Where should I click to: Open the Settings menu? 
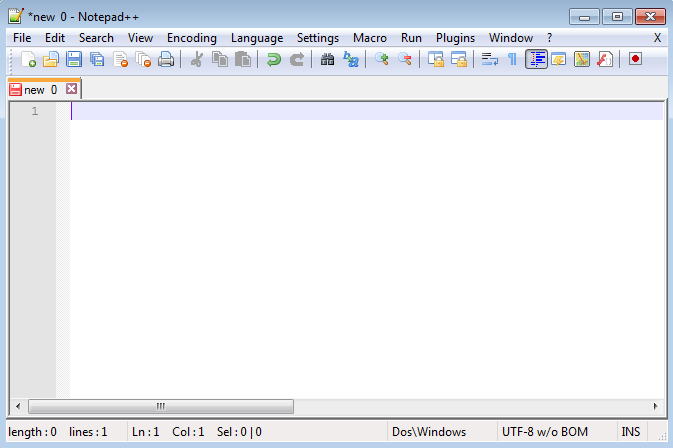[318, 38]
